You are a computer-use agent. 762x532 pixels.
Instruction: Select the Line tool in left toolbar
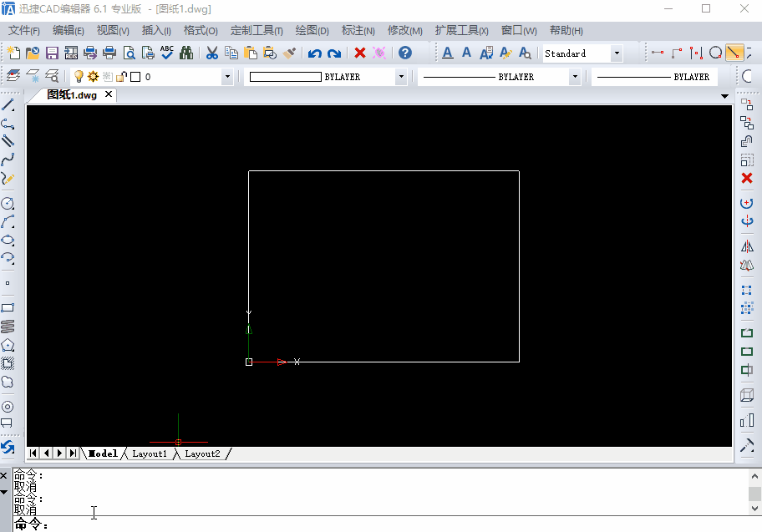click(x=8, y=104)
